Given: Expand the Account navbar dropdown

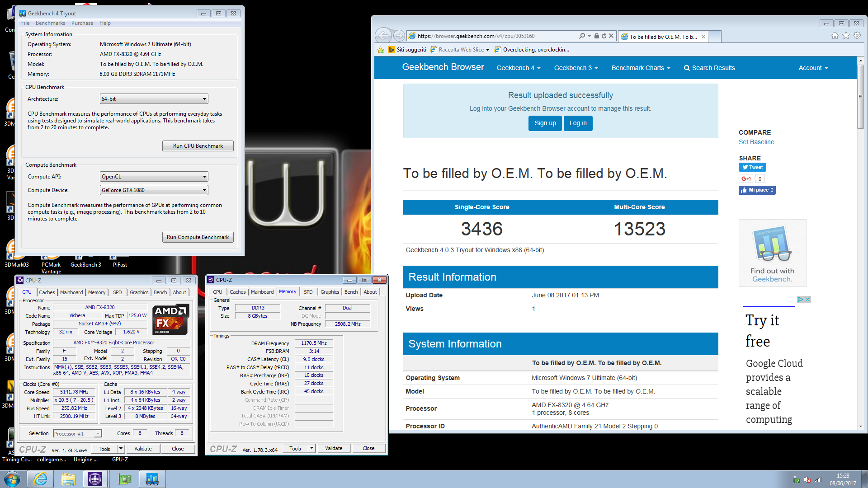Looking at the screenshot, I should [813, 68].
